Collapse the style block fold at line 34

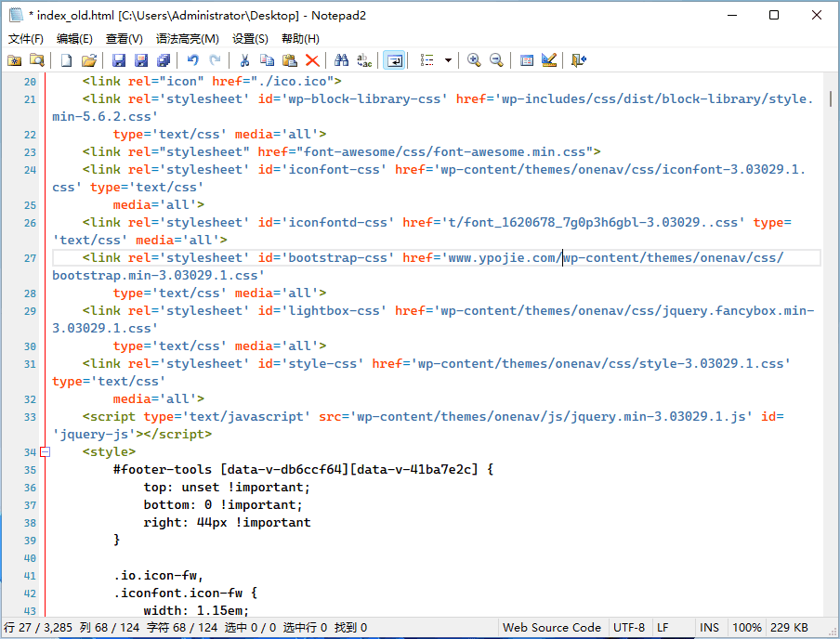pos(44,452)
